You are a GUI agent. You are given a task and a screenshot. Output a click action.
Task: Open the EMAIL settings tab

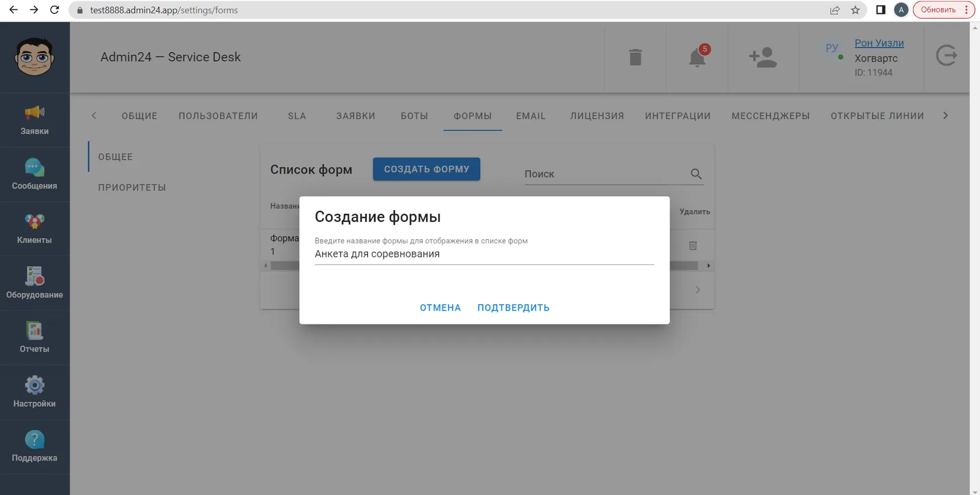click(531, 116)
